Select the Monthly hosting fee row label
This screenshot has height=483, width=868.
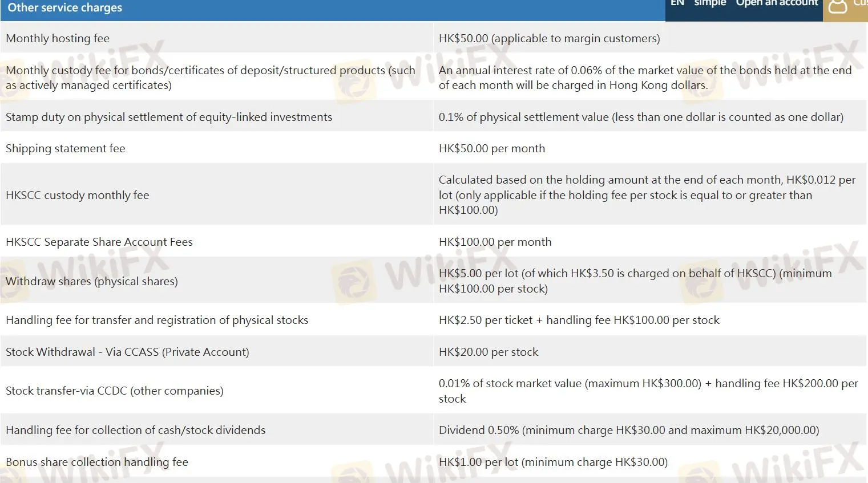pos(58,38)
